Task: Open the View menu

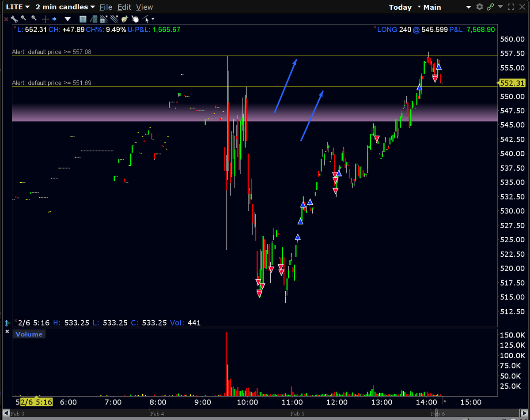Action: [x=144, y=7]
